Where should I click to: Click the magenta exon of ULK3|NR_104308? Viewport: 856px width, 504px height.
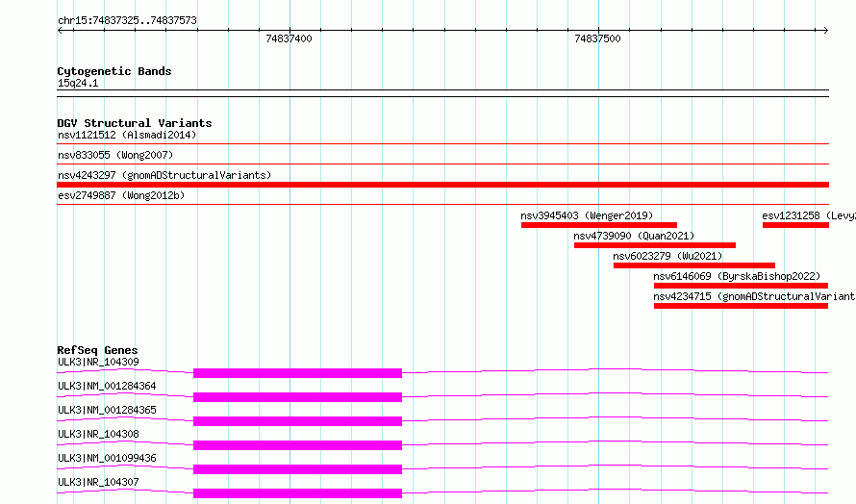point(297,445)
